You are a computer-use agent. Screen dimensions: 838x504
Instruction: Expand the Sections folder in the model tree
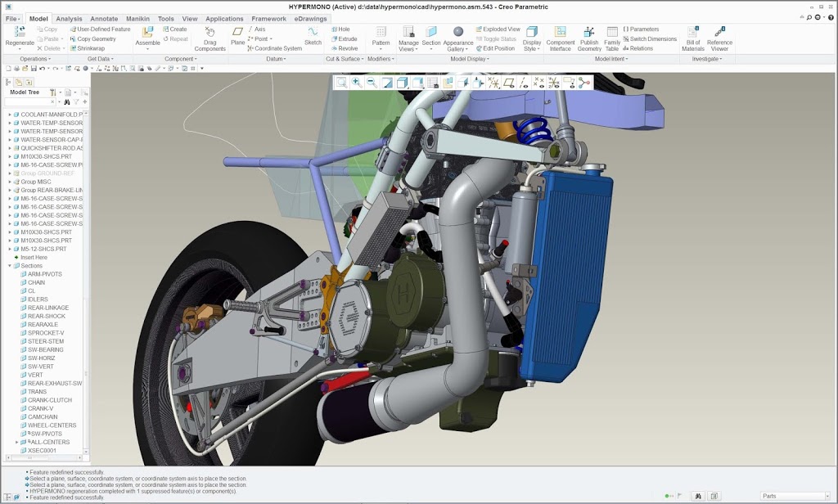[x=10, y=266]
